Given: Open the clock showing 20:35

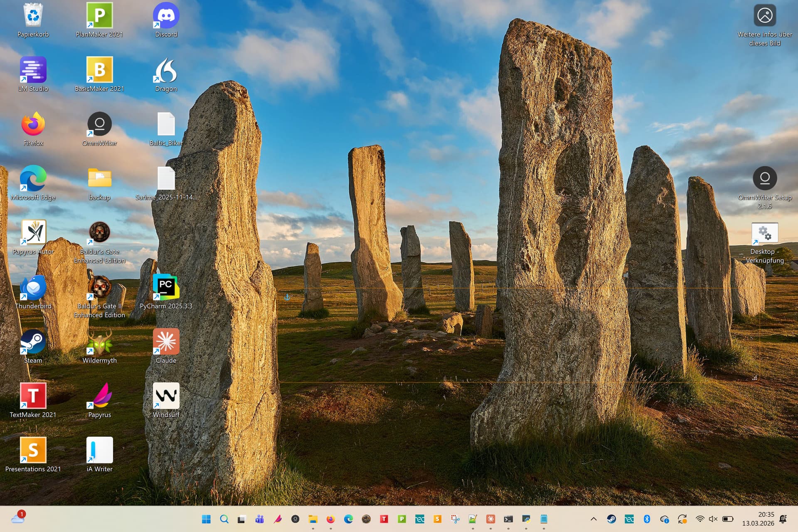Looking at the screenshot, I should click(758, 519).
